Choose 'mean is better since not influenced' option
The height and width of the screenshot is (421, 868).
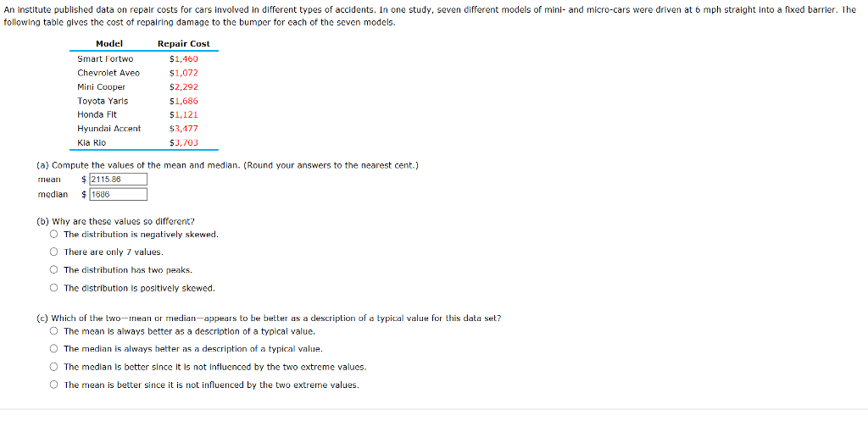click(x=53, y=385)
